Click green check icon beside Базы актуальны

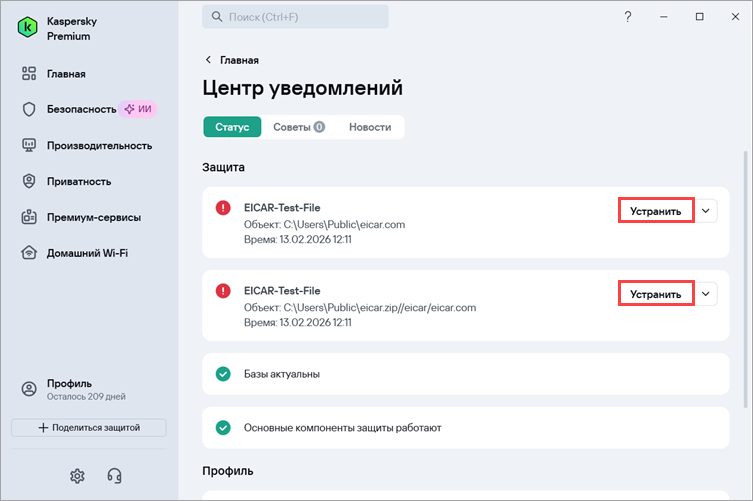click(223, 374)
